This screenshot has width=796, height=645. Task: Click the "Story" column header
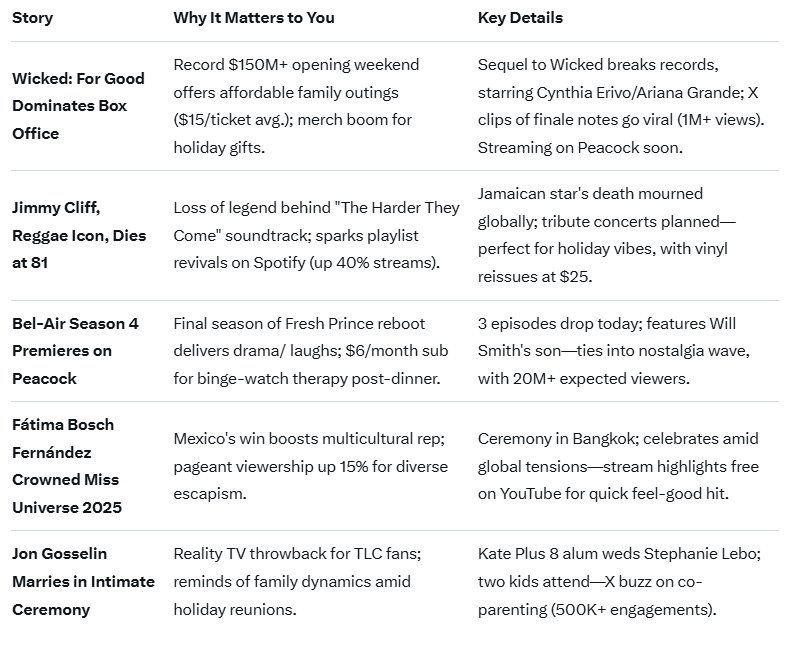pos(33,18)
